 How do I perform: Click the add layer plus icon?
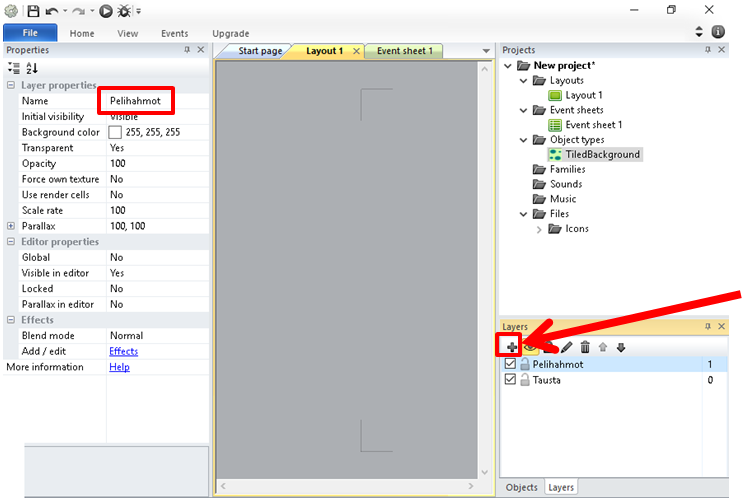click(x=512, y=347)
